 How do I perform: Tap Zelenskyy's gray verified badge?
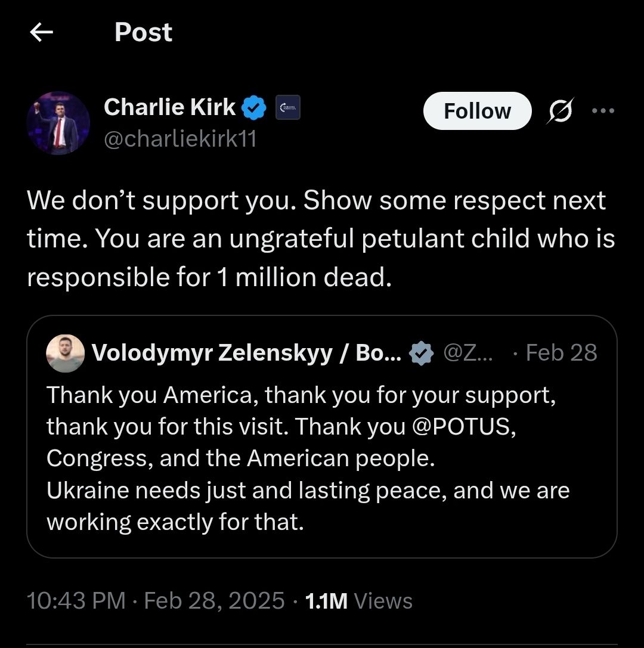click(x=422, y=353)
